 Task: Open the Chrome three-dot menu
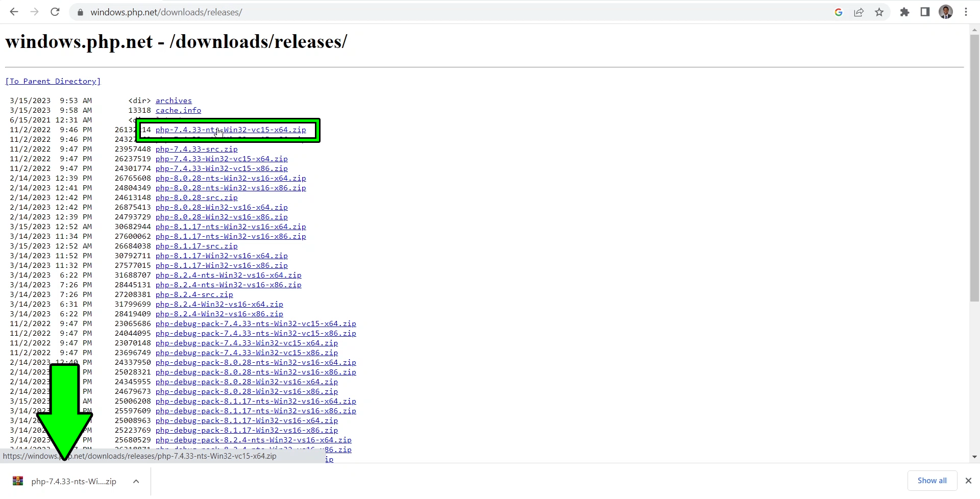point(967,12)
